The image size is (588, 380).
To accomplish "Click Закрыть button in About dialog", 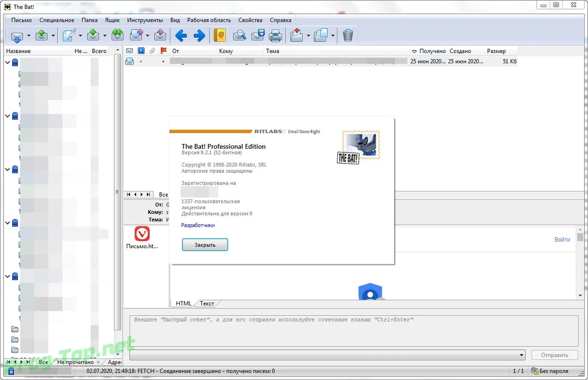I will click(x=205, y=245).
